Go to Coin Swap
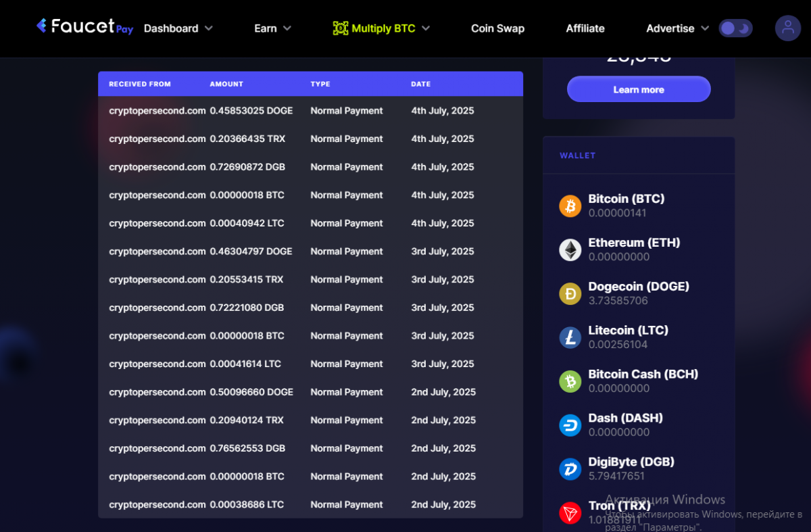The image size is (811, 532). coord(497,28)
